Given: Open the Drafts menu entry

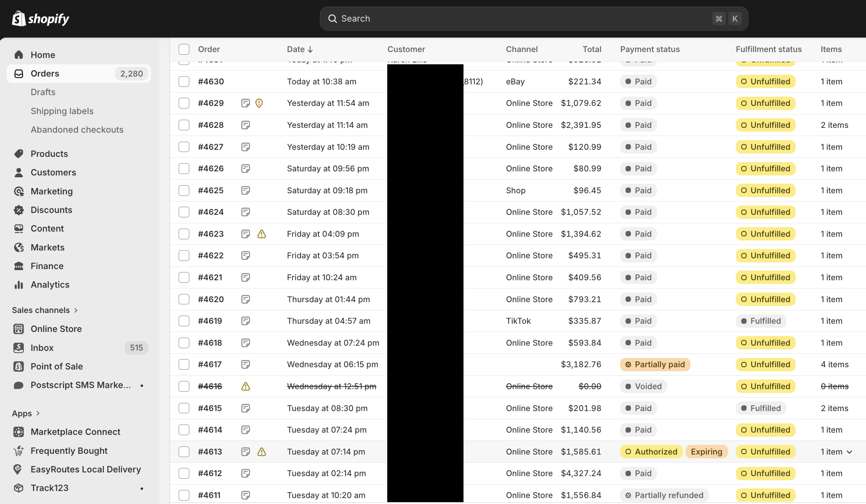Looking at the screenshot, I should [43, 92].
